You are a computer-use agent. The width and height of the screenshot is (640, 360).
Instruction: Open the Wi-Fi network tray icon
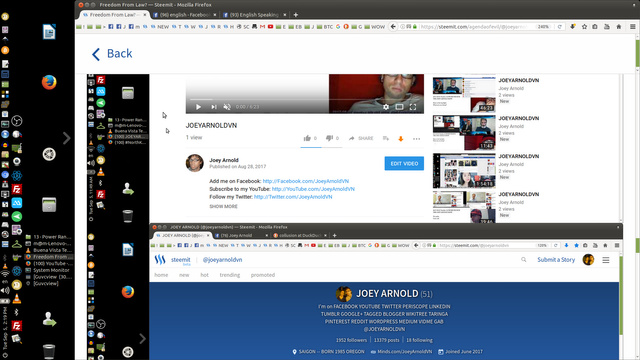point(5,273)
